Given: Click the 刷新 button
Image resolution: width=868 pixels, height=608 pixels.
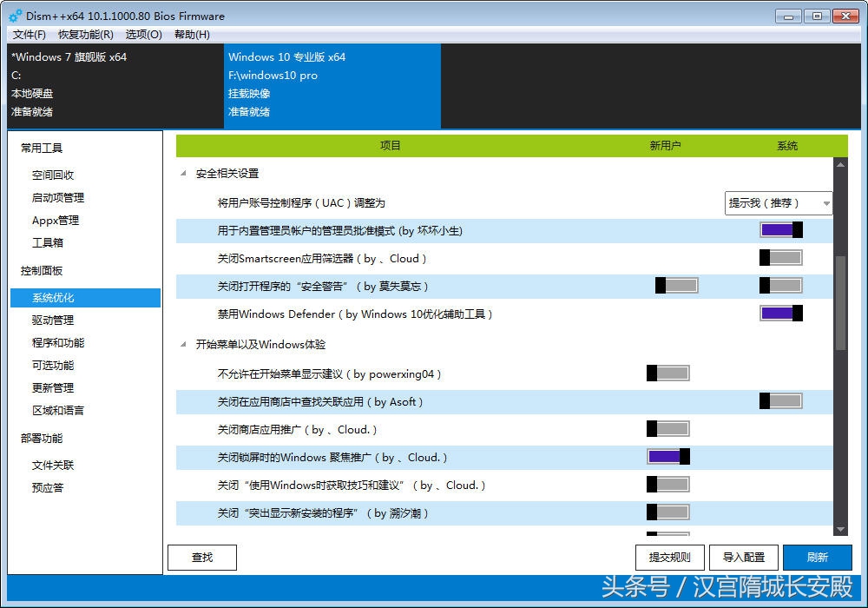Looking at the screenshot, I should click(x=817, y=557).
